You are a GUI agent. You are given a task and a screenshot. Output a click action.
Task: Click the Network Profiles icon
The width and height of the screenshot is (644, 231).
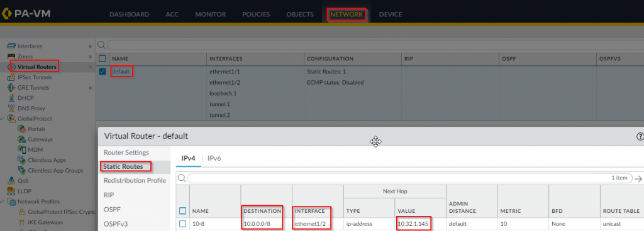click(x=11, y=201)
